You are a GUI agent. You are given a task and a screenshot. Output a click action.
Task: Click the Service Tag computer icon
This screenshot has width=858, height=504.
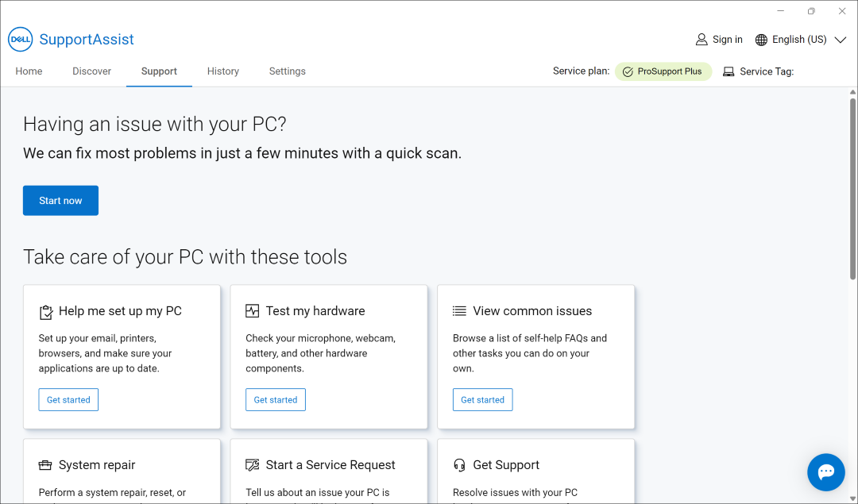[x=729, y=71]
